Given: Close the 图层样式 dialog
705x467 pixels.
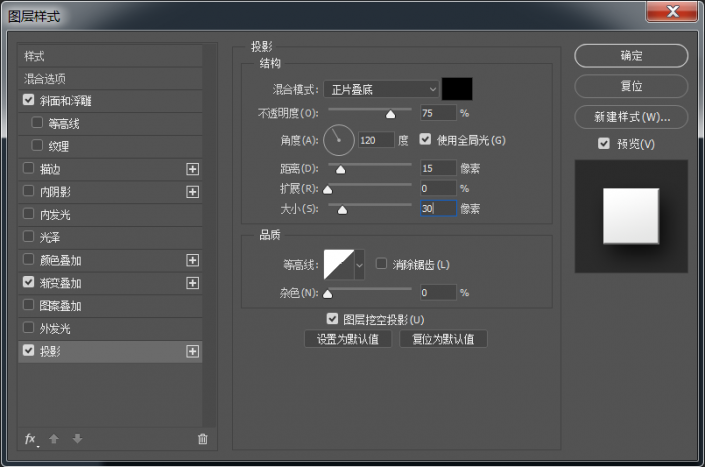Looking at the screenshot, I should point(672,11).
